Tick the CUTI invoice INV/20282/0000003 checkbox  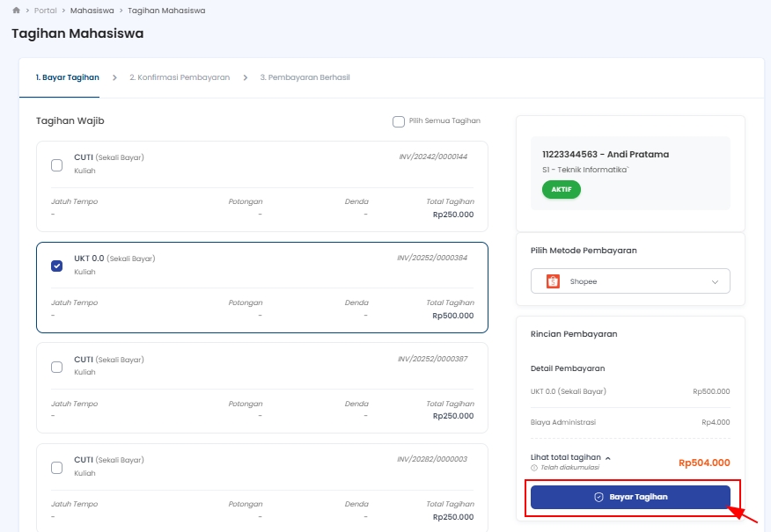pos(57,467)
